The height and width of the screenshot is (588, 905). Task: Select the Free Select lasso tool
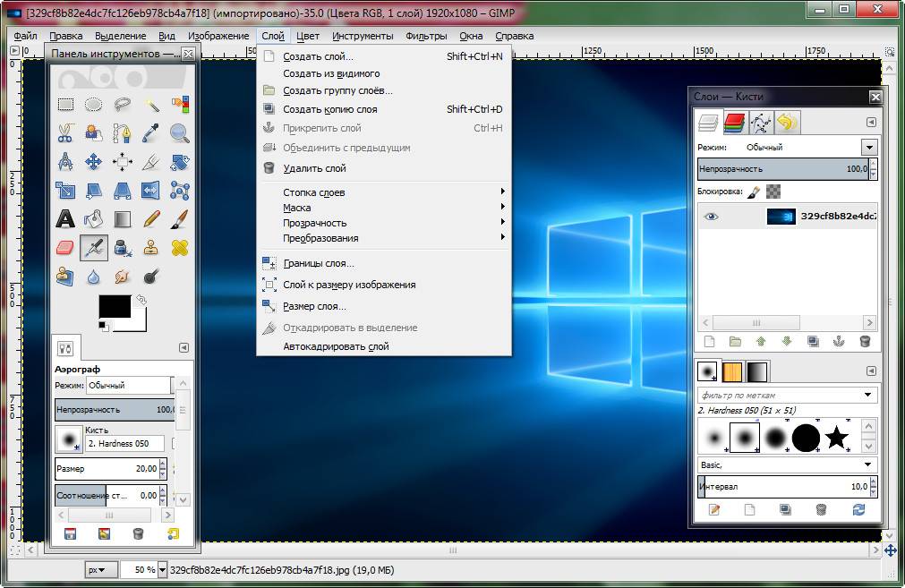point(123,105)
